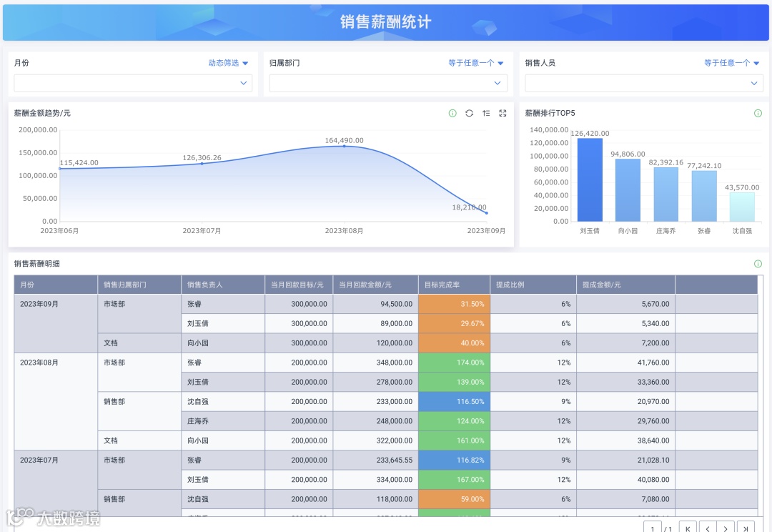Go to the next table page
Image resolution: width=772 pixels, height=532 pixels.
726,528
